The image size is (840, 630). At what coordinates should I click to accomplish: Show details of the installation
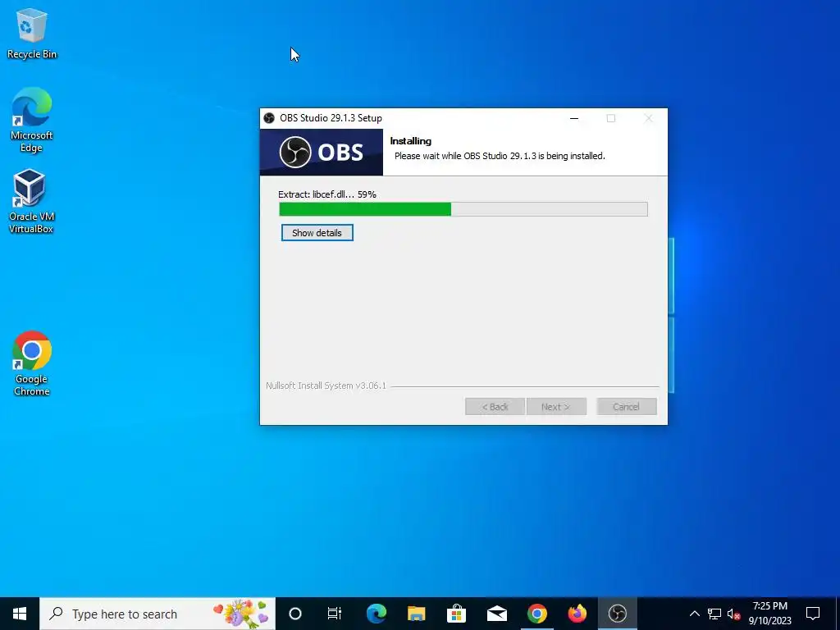(317, 232)
